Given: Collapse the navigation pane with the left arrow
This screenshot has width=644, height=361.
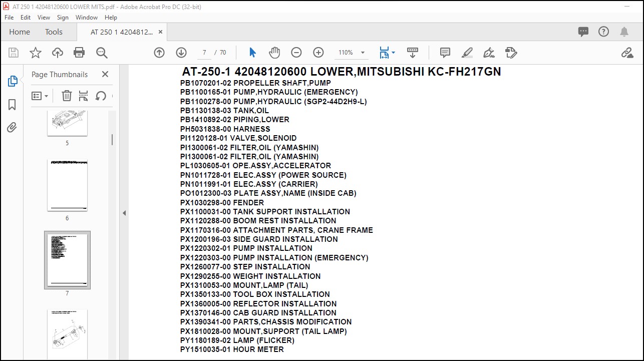Looking at the screenshot, I should coord(124,213).
